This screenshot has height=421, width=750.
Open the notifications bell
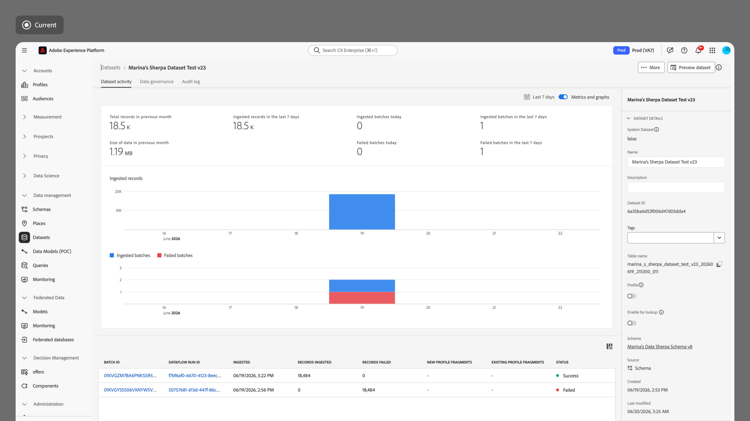[698, 50]
